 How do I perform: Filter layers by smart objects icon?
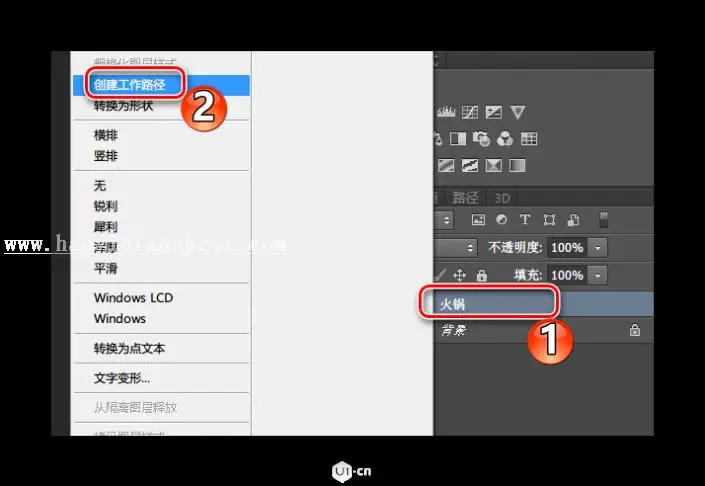point(573,220)
